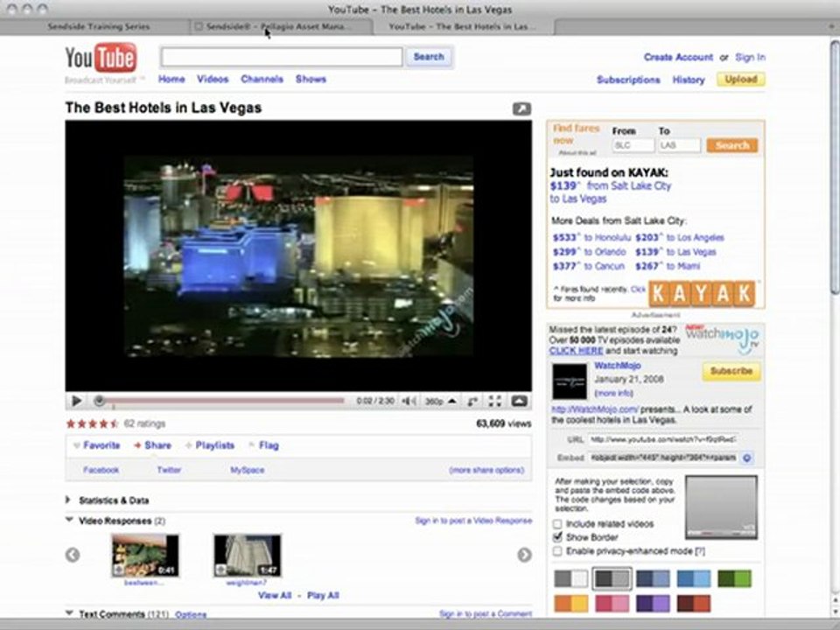Click the video URL text field
This screenshot has height=630, width=840.
662,439
